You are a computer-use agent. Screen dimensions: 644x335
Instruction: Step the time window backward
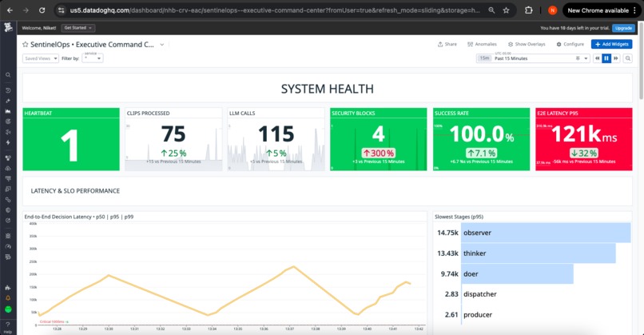pos(597,58)
